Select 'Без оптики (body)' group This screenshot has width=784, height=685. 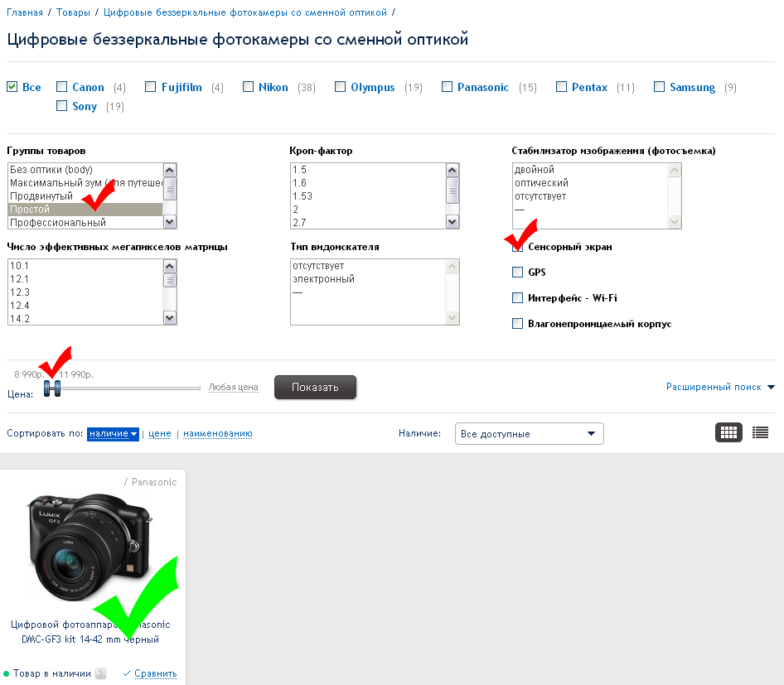coord(85,170)
